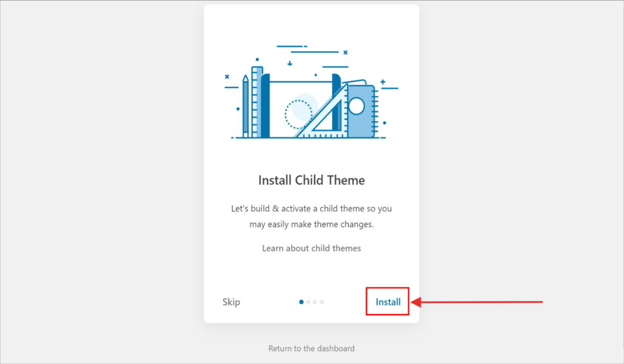Viewport: 624px width, 364px height.
Task: Open the Learn about child themes link
Action: pyautogui.click(x=311, y=248)
